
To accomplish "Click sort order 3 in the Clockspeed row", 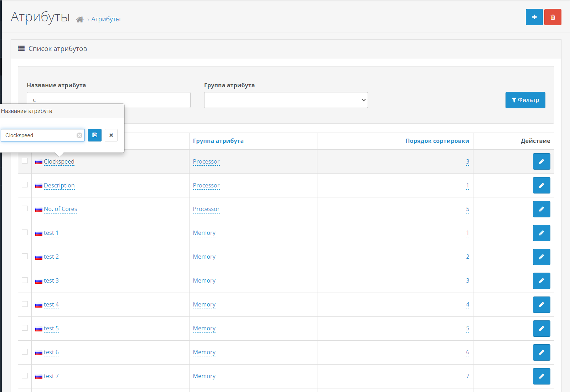I will click(467, 161).
